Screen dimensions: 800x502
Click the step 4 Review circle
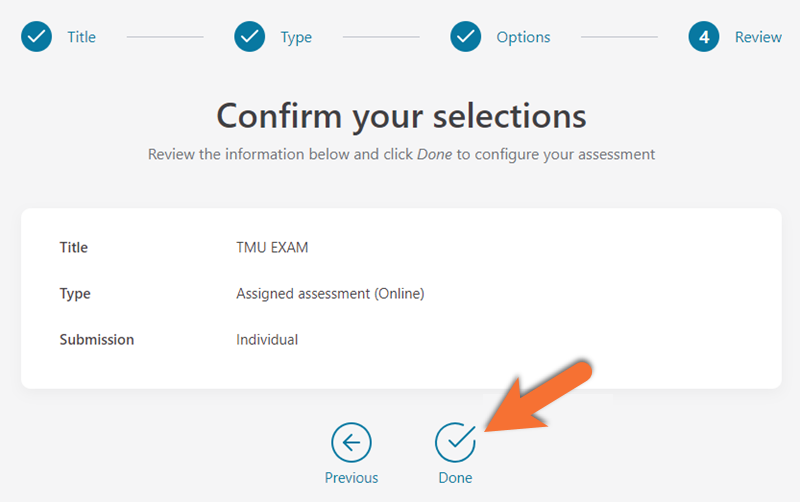coord(704,37)
